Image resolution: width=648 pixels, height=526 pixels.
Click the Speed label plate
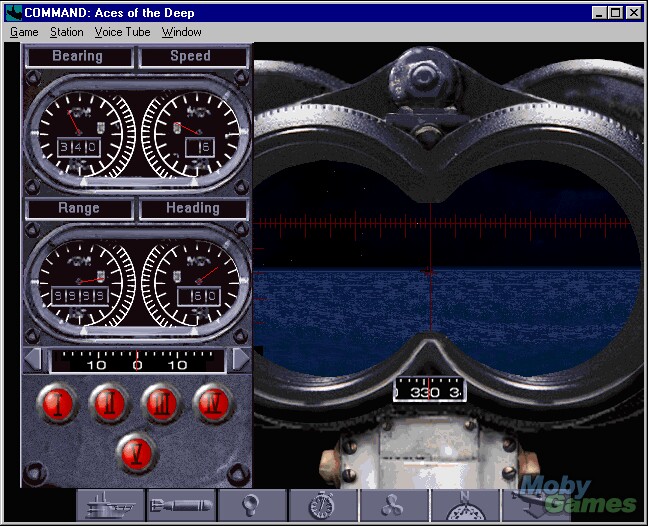point(193,56)
